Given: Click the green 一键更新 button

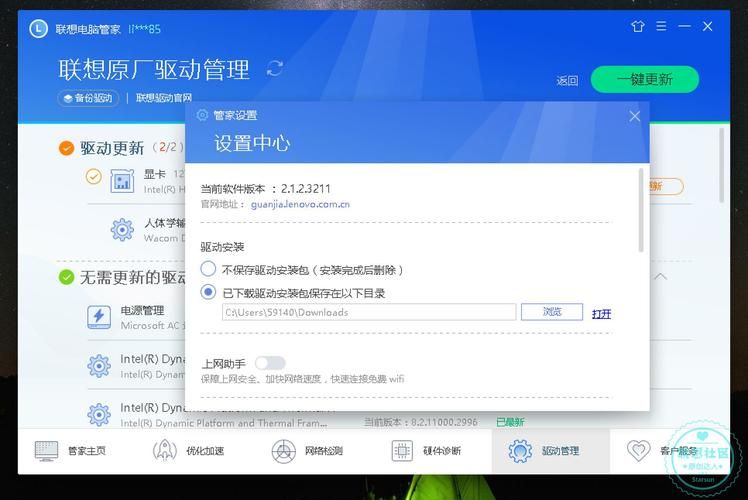Looking at the screenshot, I should coord(644,79).
